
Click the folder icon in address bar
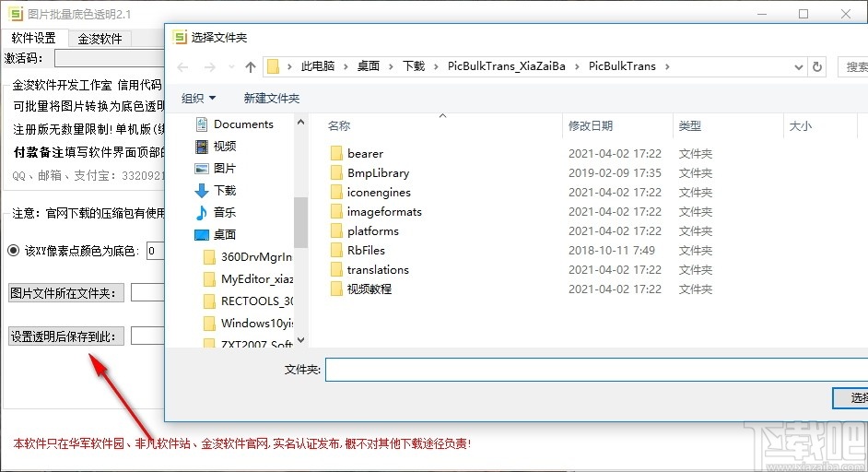[273, 66]
